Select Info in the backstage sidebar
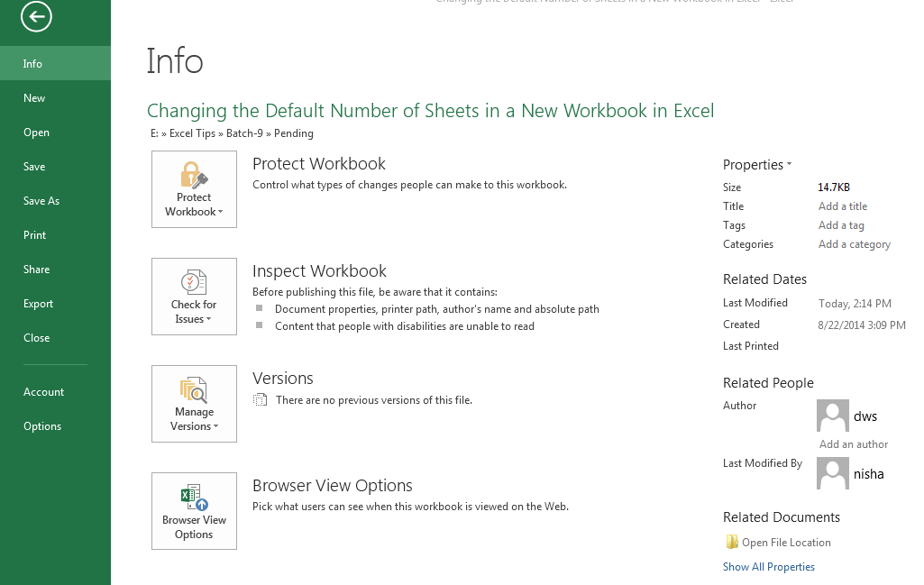 [x=55, y=64]
